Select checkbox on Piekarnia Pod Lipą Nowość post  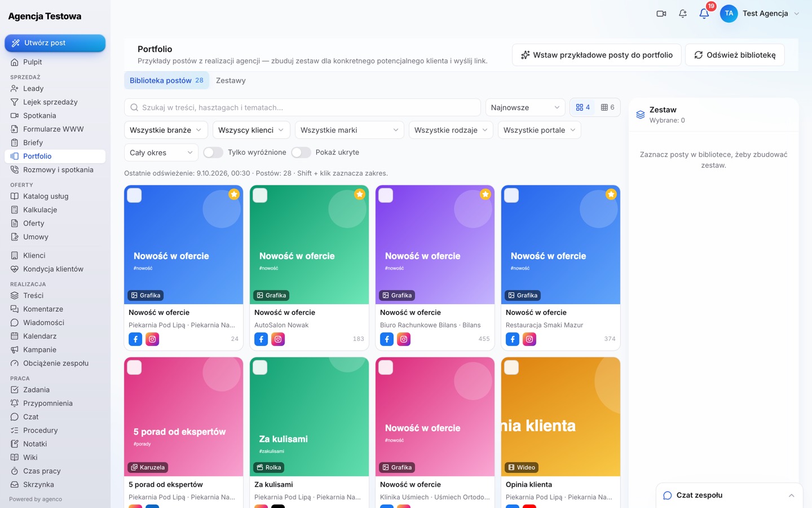pyautogui.click(x=134, y=195)
